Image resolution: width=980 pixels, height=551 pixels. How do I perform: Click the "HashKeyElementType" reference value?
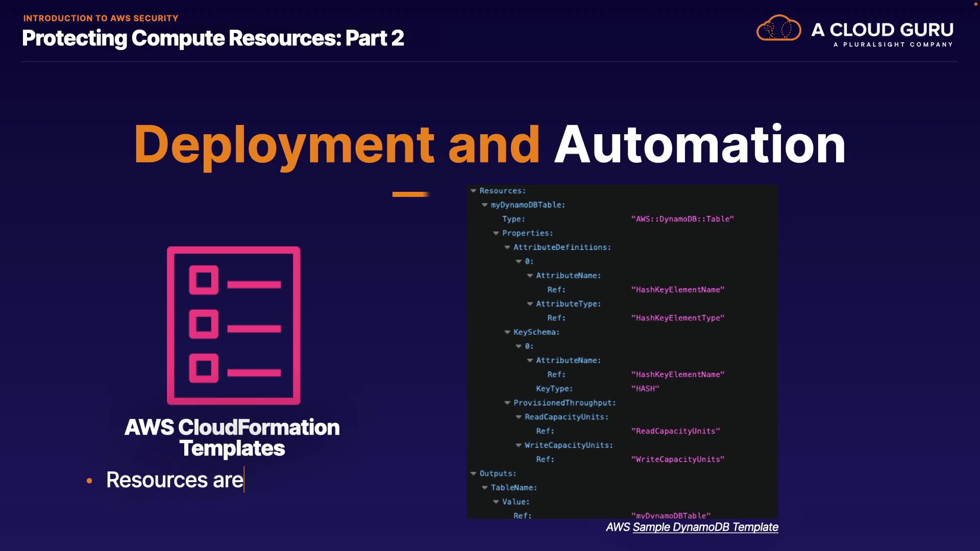click(x=677, y=318)
